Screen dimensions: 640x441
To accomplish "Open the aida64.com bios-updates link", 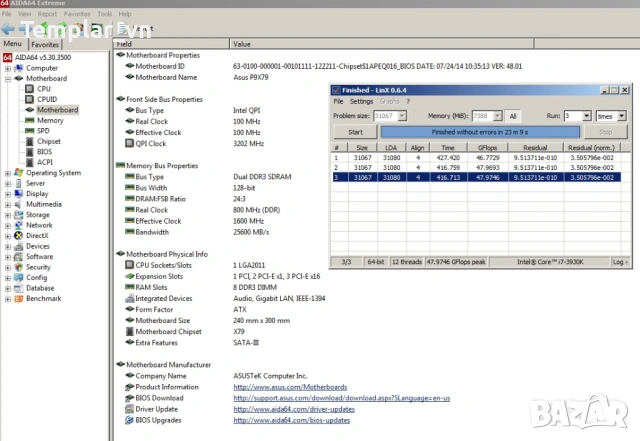I will pos(291,420).
